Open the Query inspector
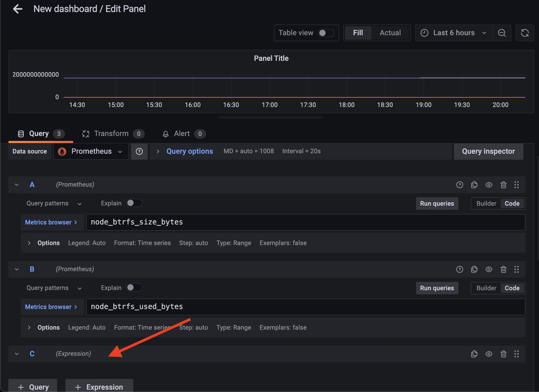Screen dimensions: 539x392 pos(488,151)
